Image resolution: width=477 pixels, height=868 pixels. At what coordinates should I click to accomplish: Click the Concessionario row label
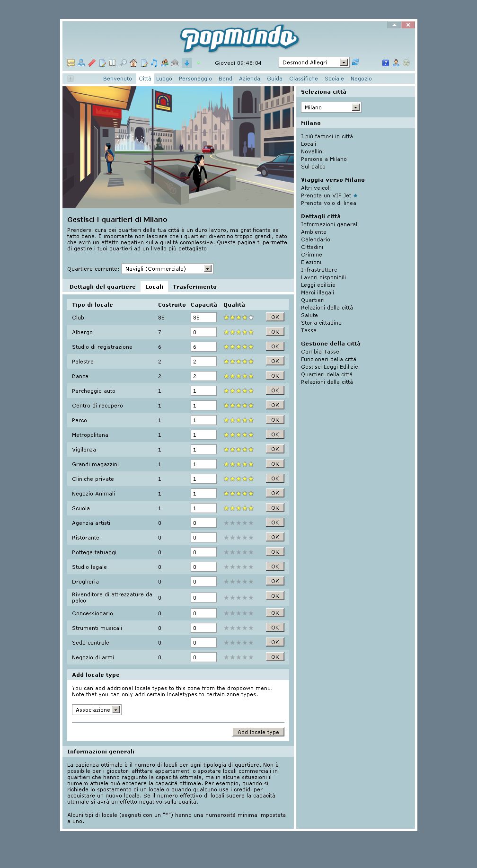click(92, 613)
